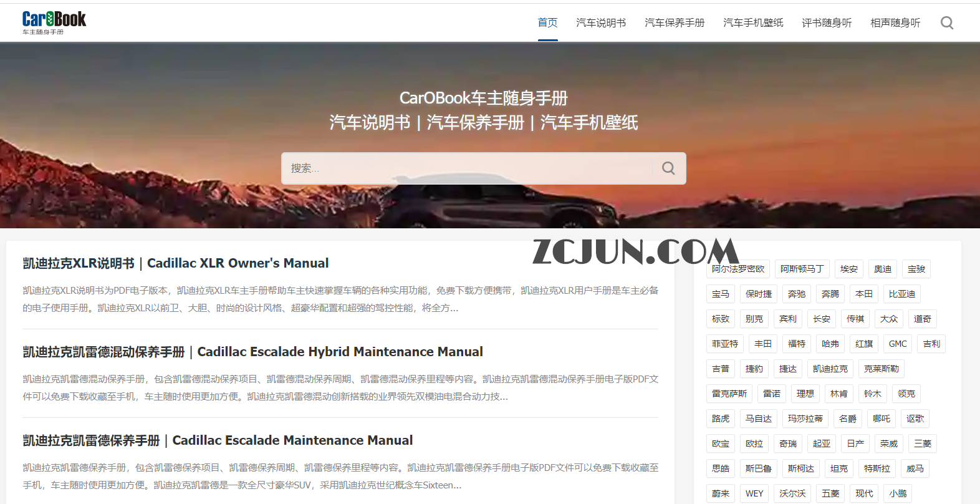Select the 别克 brand tag
This screenshot has height=504, width=980.
coord(754,319)
